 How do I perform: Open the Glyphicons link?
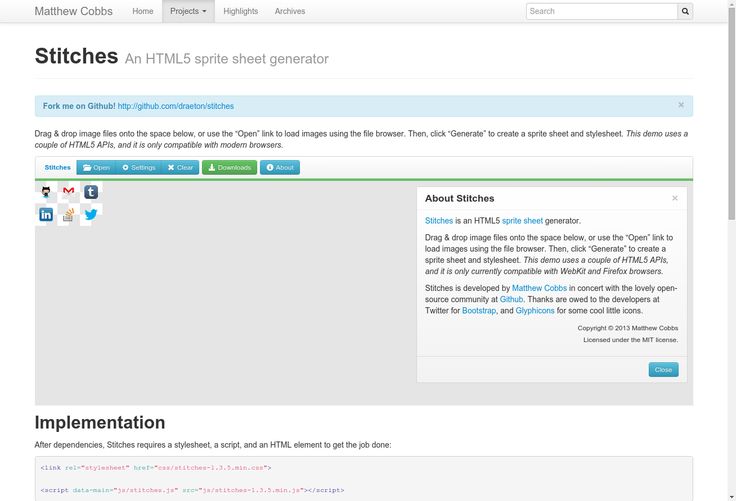535,311
